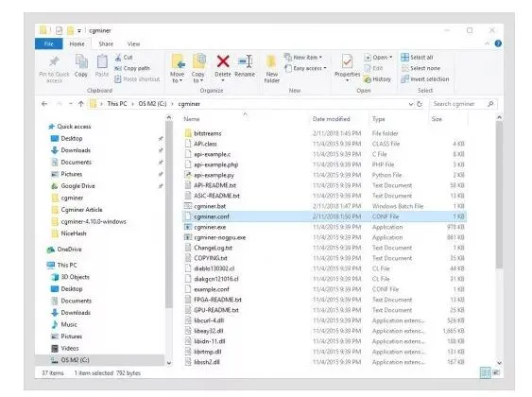Open the Easy access dropdown
Screen dimensions: 532x397
pos(305,68)
